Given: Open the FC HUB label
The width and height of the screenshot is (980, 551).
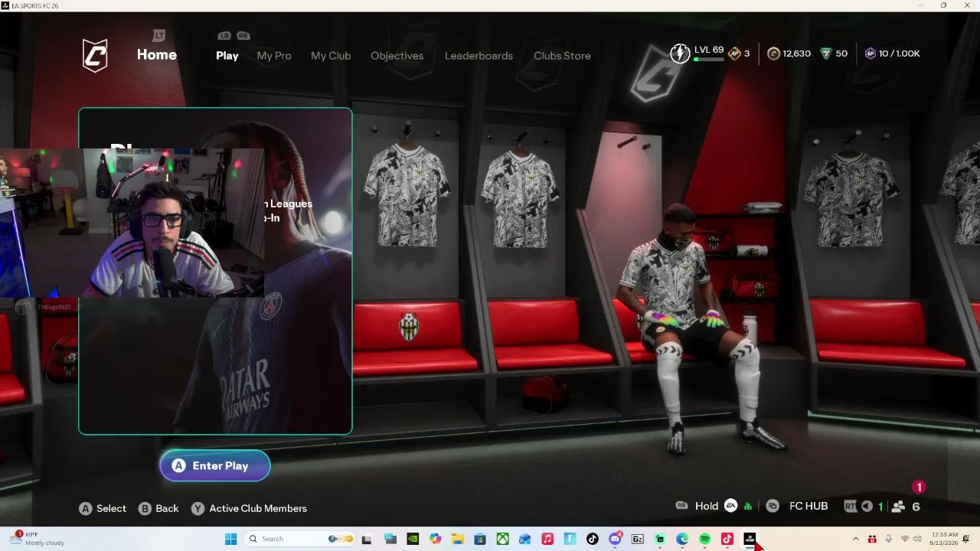Looking at the screenshot, I should (x=808, y=506).
